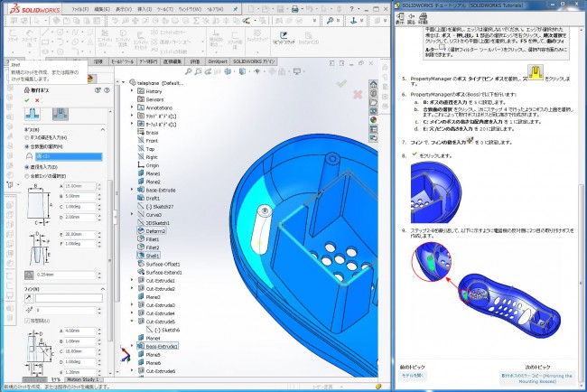Viewport: 587px width, 392px height.
Task: Open the SolidWorks help question mark
Action: point(351,9)
